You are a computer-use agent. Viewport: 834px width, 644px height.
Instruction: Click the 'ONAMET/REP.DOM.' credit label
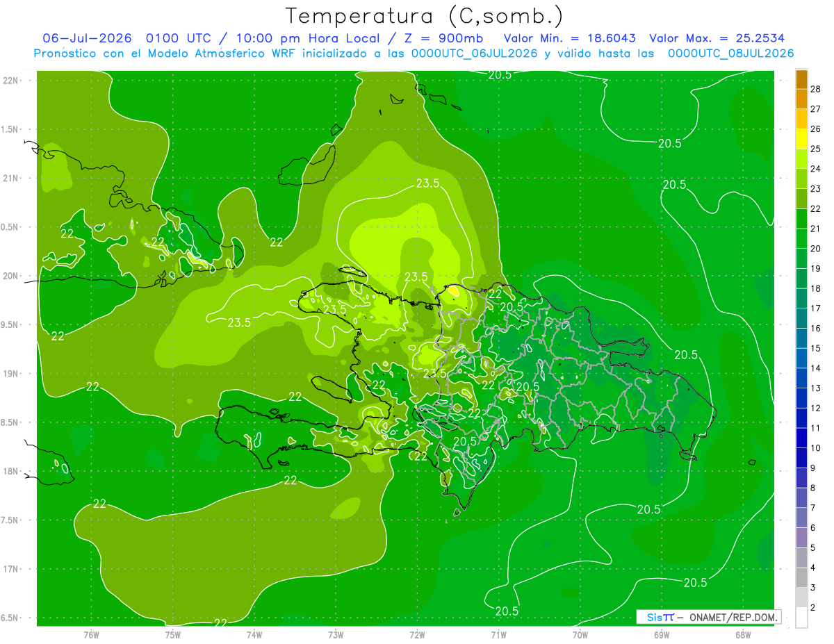coord(733,617)
